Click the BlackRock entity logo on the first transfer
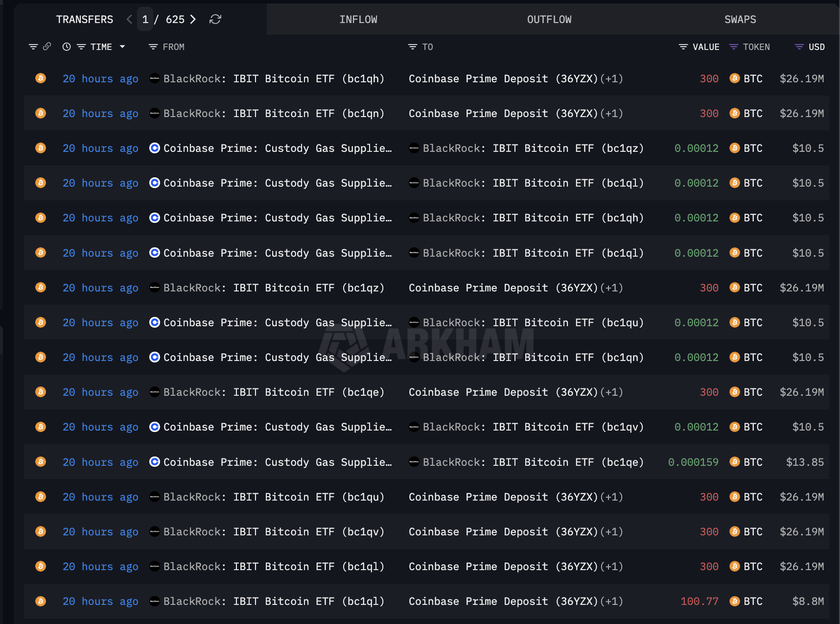The image size is (840, 624). (x=154, y=78)
